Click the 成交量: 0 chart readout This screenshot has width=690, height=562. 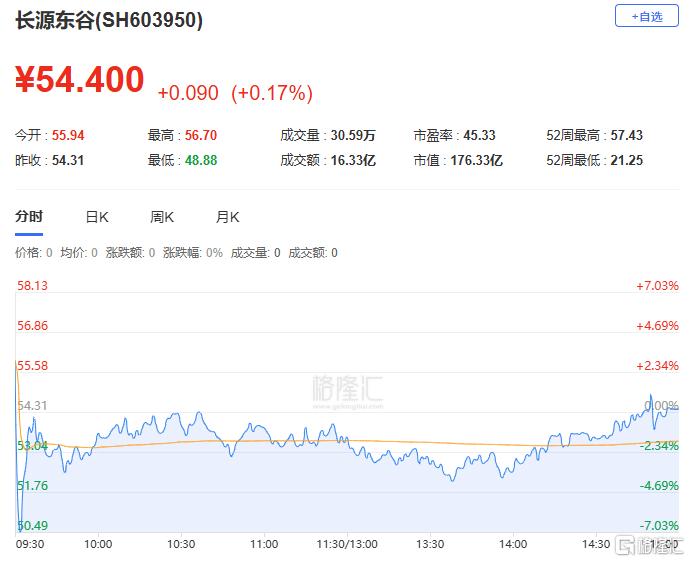[x=255, y=253]
